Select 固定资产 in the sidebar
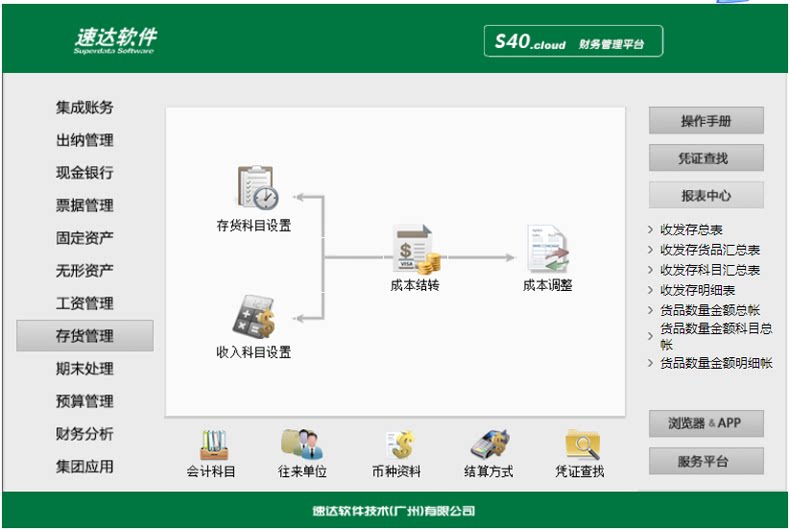Viewport: 790px width, 531px height. point(85,238)
